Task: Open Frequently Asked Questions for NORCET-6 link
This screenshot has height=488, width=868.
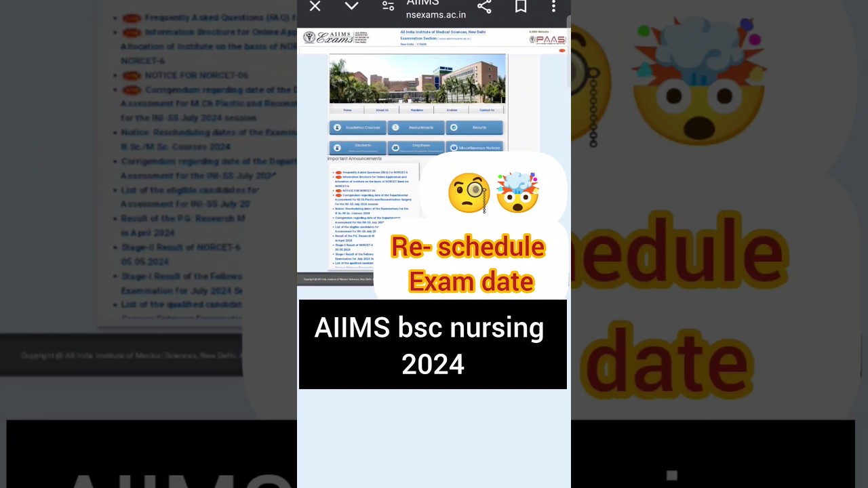Action: coord(374,173)
